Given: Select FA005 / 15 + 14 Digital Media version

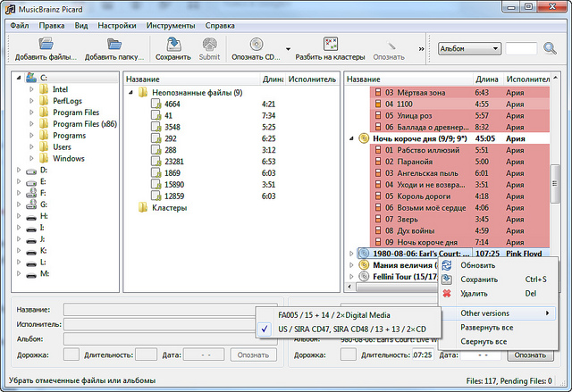Looking at the screenshot, I should (349, 315).
